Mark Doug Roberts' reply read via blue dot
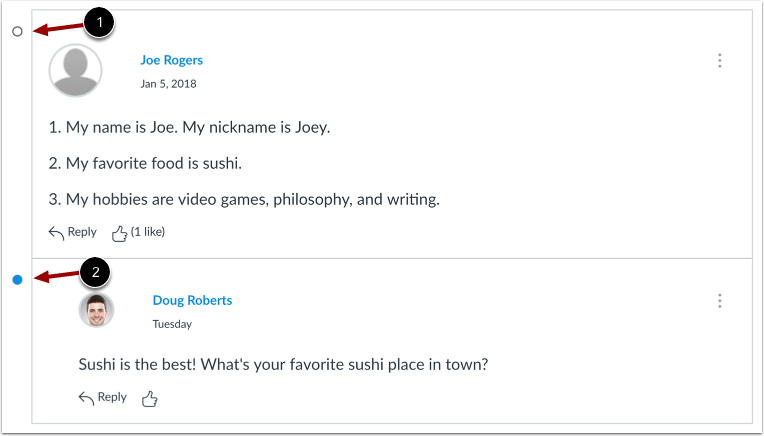Image resolution: width=764 pixels, height=436 pixels. pos(17,280)
